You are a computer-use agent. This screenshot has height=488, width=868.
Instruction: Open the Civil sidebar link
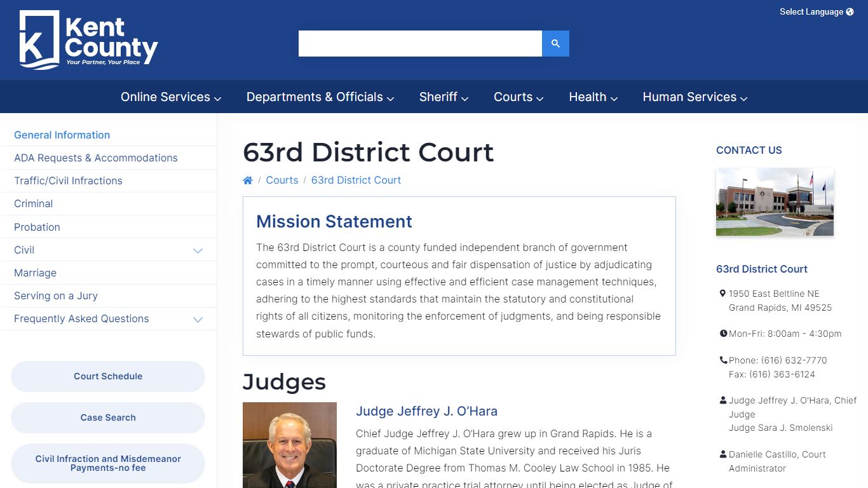coord(24,250)
